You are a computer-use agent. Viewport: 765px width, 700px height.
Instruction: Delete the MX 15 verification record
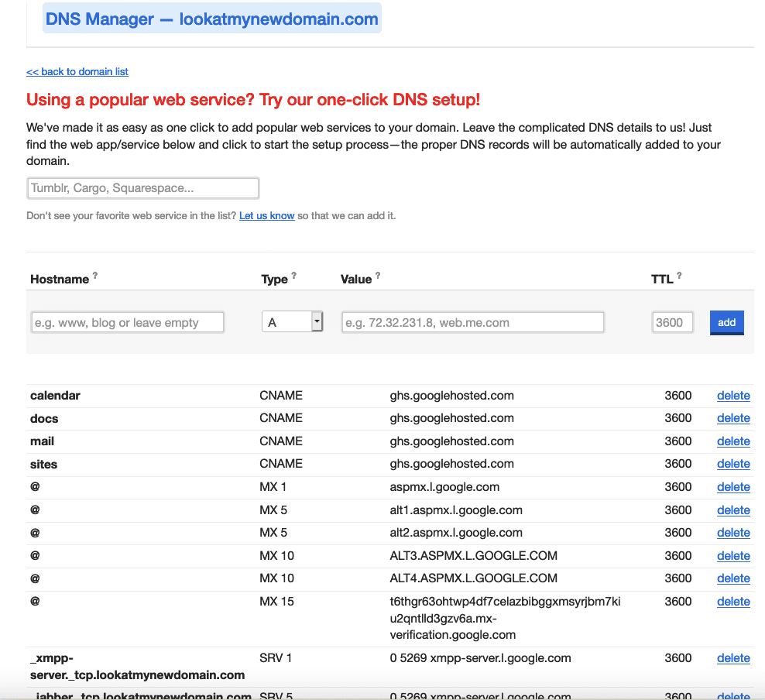click(733, 602)
